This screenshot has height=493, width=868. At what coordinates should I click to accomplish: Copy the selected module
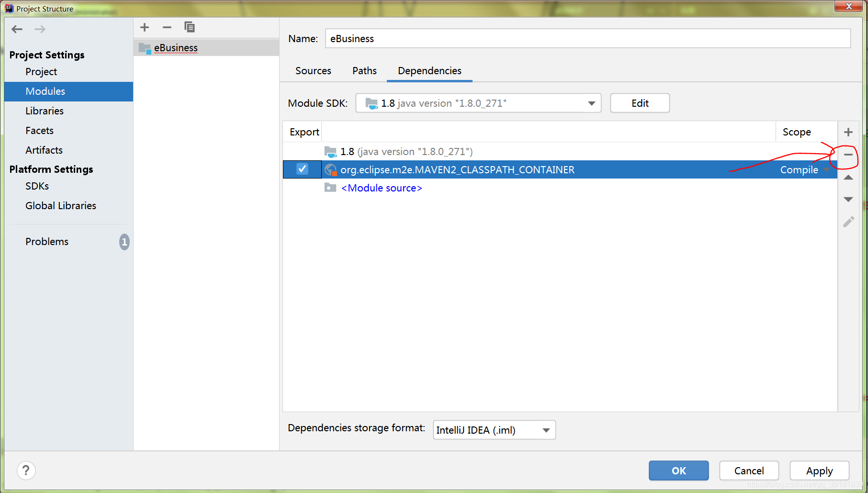click(190, 27)
